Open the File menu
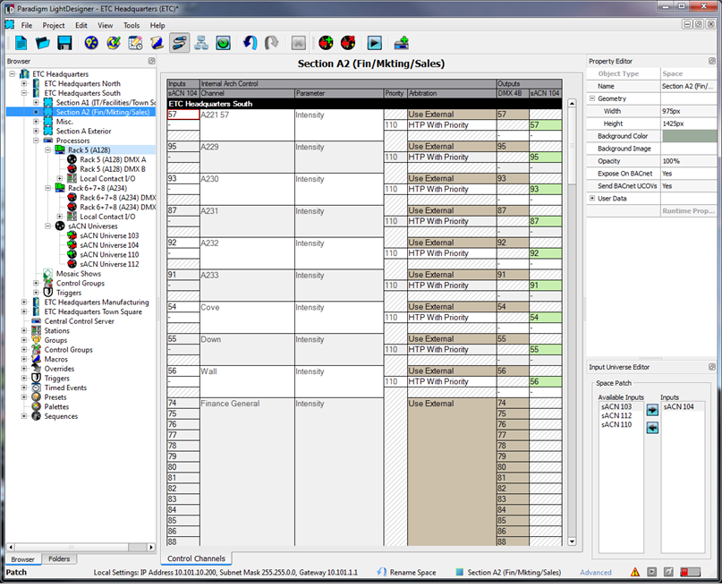Image resolution: width=722 pixels, height=588 pixels. tap(27, 25)
